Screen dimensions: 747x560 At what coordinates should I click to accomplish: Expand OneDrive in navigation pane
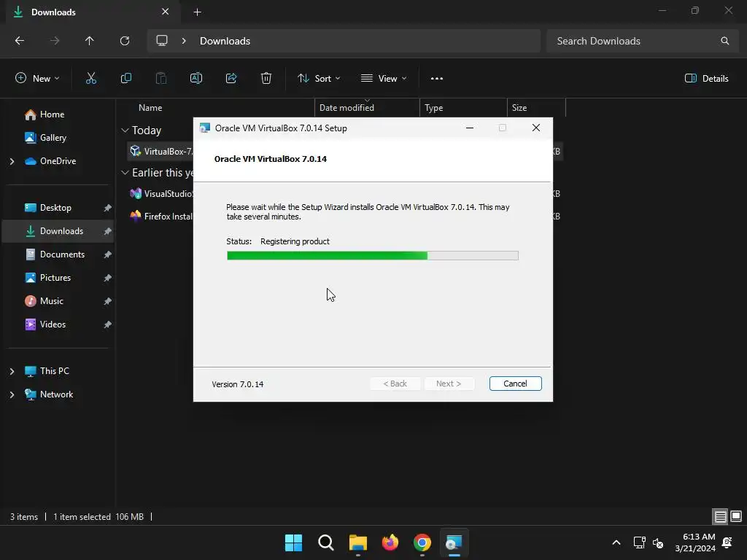(x=12, y=161)
